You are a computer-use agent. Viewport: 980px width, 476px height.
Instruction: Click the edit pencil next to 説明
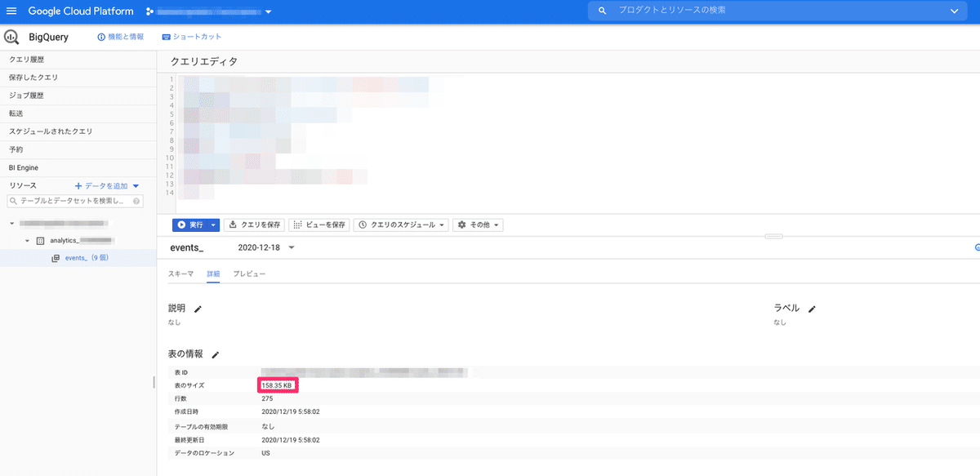coord(198,309)
